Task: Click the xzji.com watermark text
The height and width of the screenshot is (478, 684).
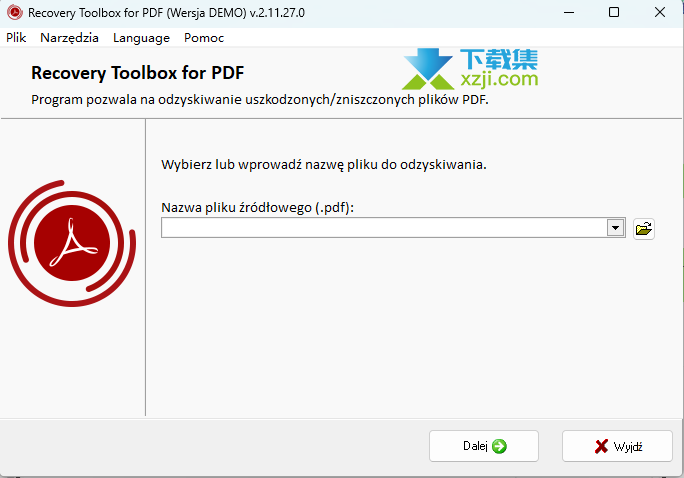Action: pyautogui.click(x=499, y=79)
